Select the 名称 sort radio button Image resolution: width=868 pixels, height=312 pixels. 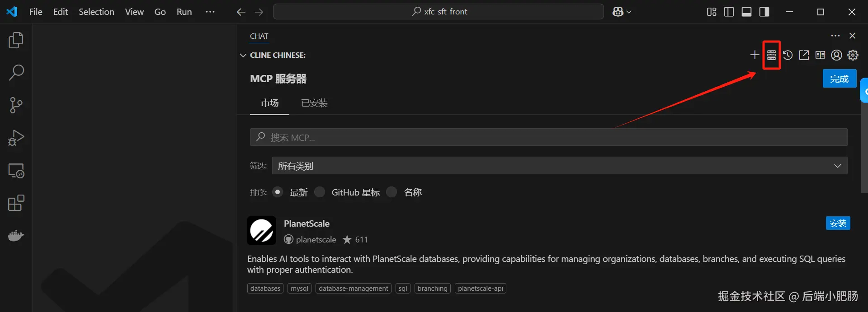point(392,192)
